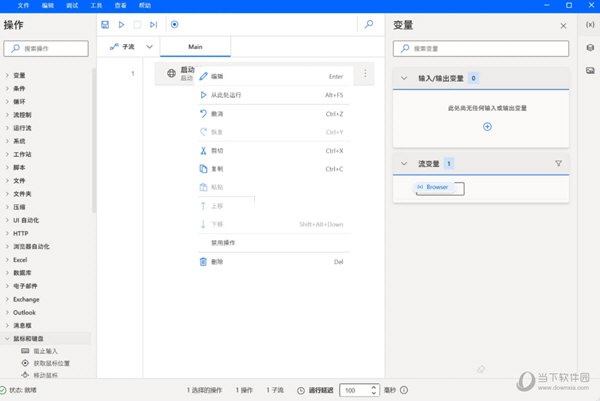Viewport: 600px width, 401px height.
Task: Collapse the 输入/输出变量 section
Action: (404, 78)
